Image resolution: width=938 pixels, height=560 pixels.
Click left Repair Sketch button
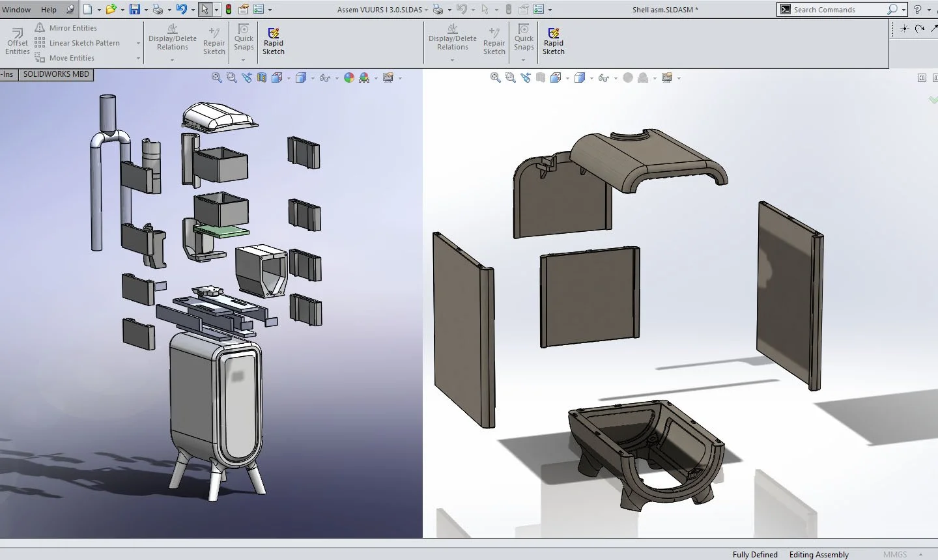(214, 41)
